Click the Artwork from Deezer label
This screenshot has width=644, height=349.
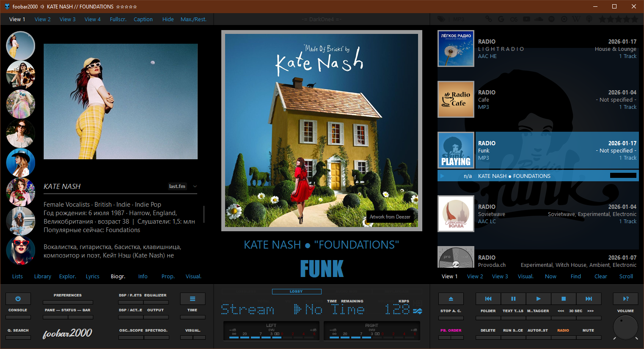390,217
